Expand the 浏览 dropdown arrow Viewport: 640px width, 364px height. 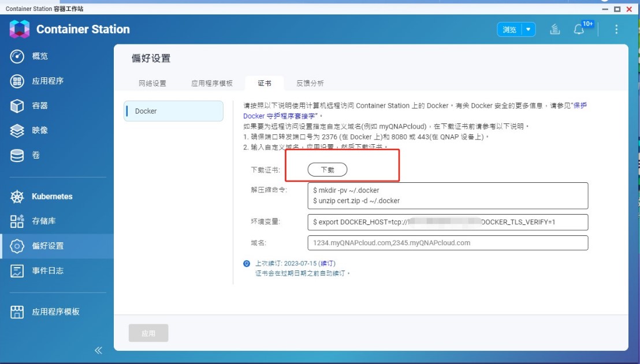pyautogui.click(x=528, y=29)
